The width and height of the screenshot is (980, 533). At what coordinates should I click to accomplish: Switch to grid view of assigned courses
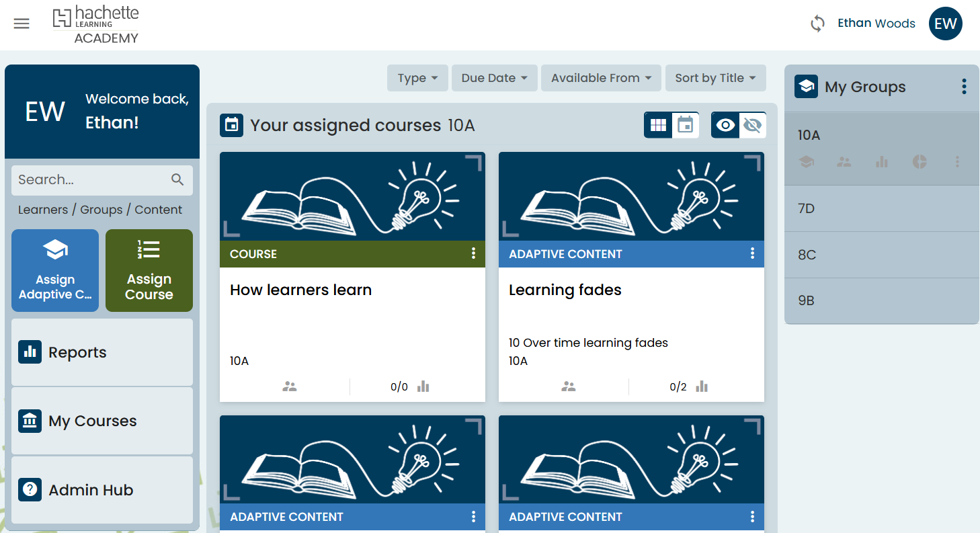click(x=658, y=125)
